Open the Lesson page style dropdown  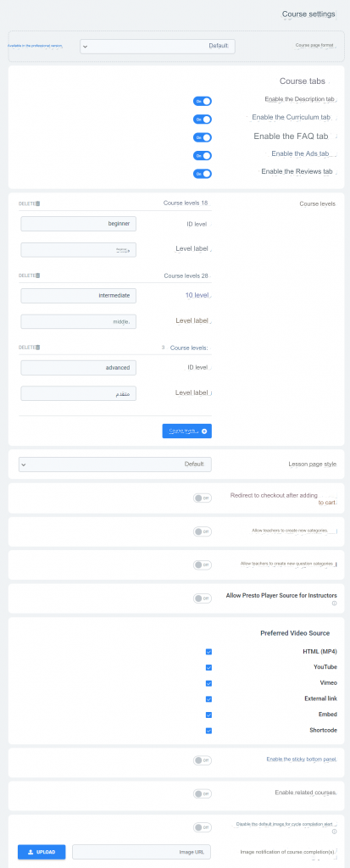(115, 465)
